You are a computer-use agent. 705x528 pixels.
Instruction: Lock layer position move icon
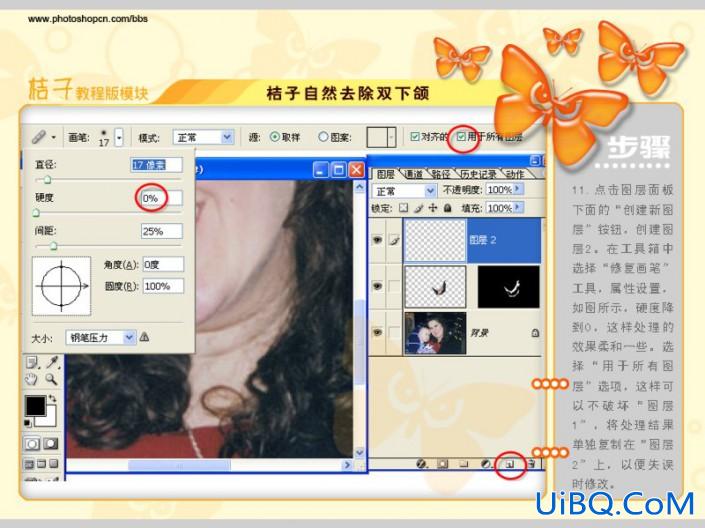tap(433, 208)
